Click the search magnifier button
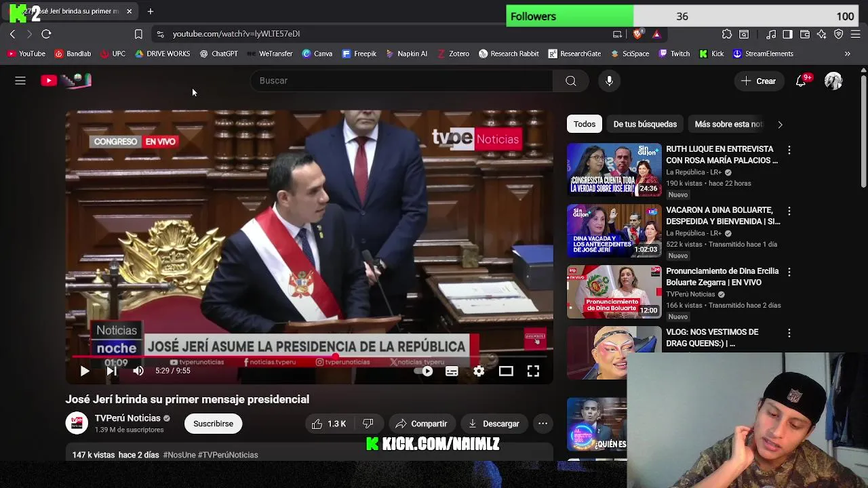 click(571, 81)
